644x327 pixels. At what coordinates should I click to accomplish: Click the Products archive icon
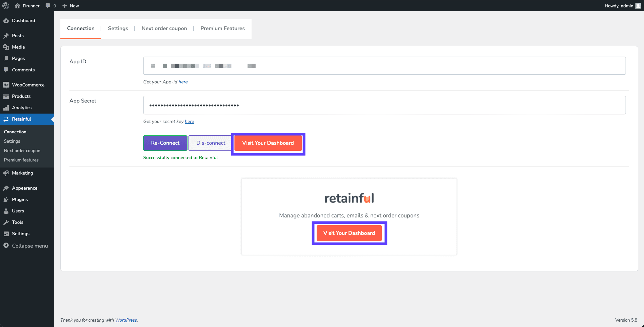tap(6, 96)
